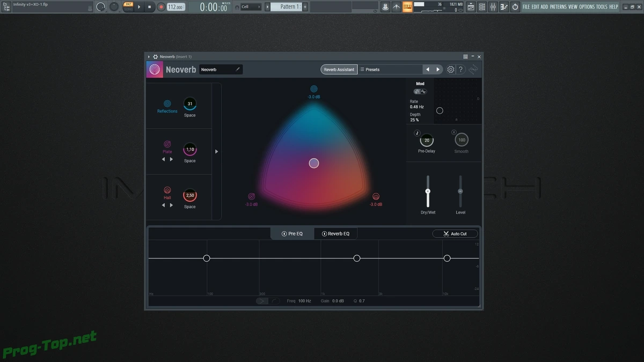
Task: Toggle the PAT/SONG mode button
Action: click(x=128, y=6)
